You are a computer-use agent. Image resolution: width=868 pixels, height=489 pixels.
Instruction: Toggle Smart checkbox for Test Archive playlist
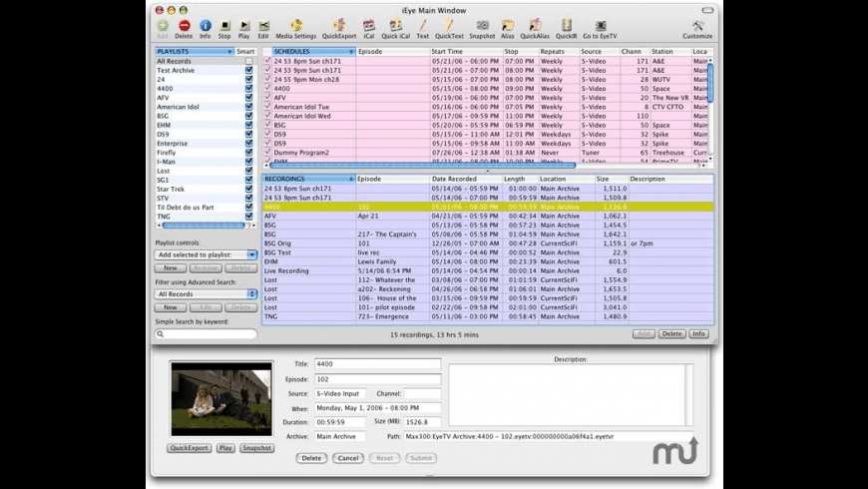(249, 70)
